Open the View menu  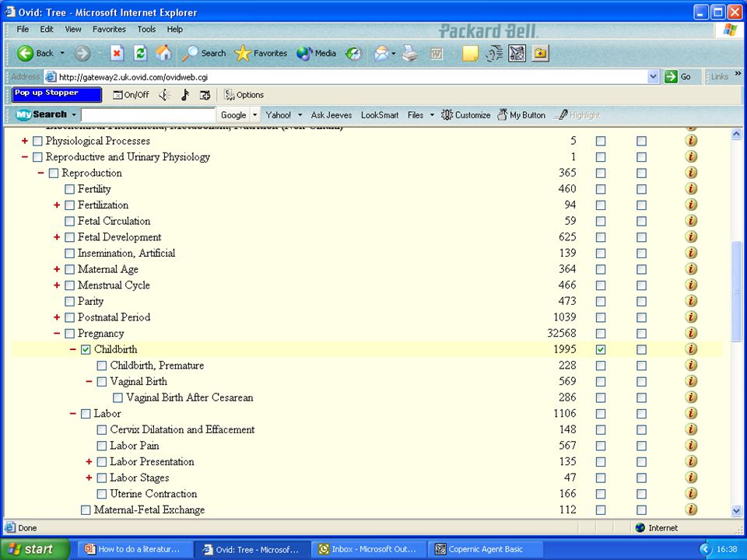(x=73, y=29)
